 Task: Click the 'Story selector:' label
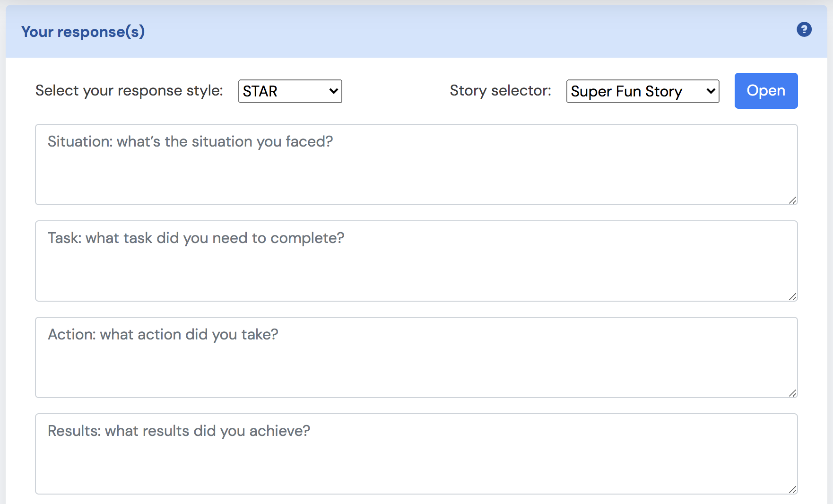point(501,90)
